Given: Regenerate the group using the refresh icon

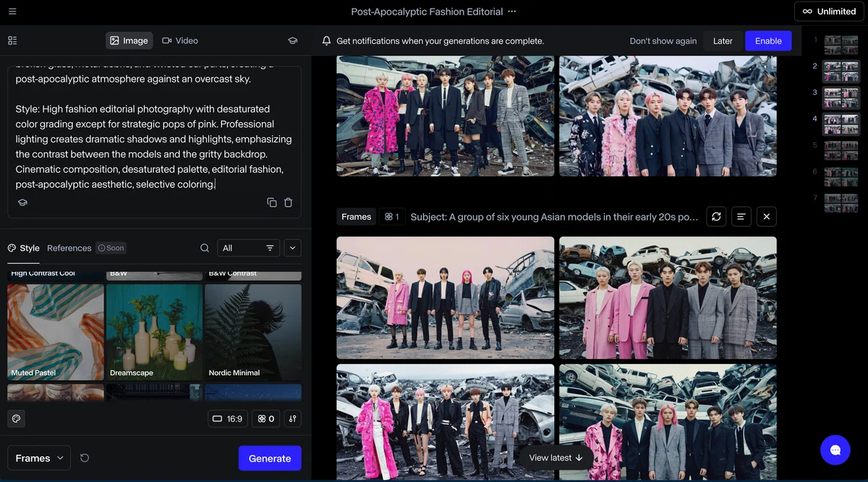Looking at the screenshot, I should click(x=716, y=216).
